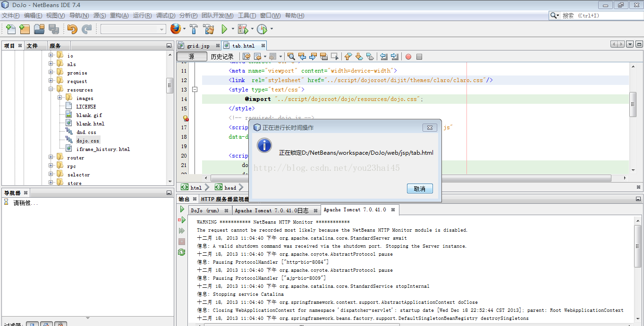Click the 源 source view button
The width and height of the screenshot is (644, 326).
click(x=192, y=57)
